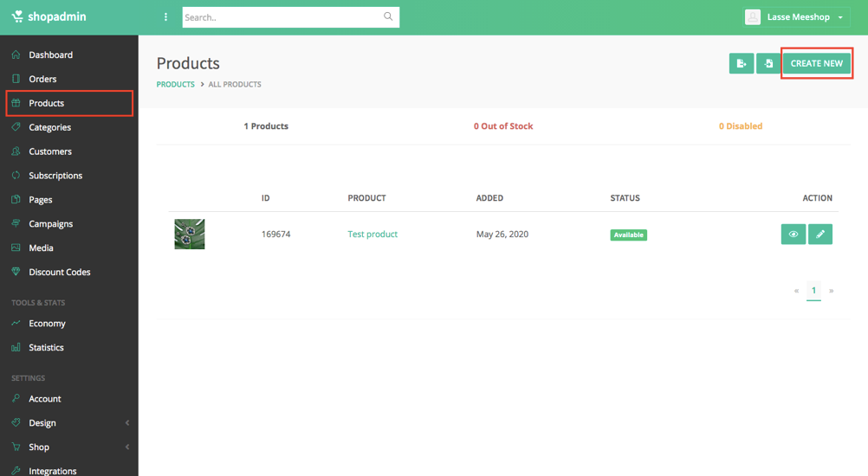Expand the Shop submenu chevron

pos(127,447)
